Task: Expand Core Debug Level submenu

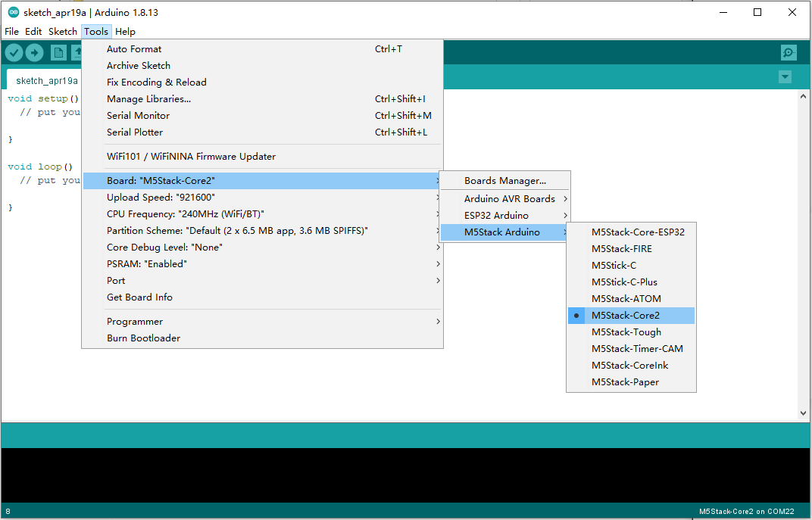Action: tap(263, 248)
